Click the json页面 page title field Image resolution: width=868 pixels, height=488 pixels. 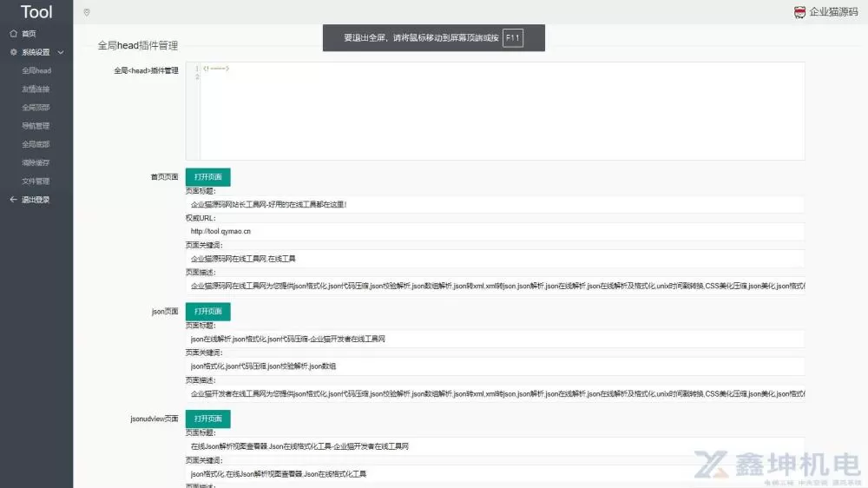coord(495,339)
